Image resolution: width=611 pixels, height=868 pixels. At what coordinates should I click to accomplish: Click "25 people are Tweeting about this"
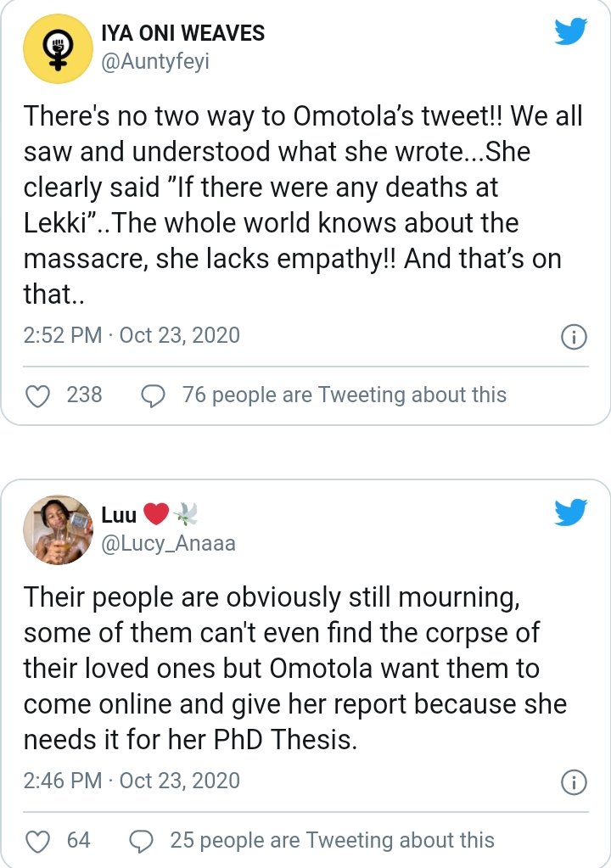click(x=332, y=841)
